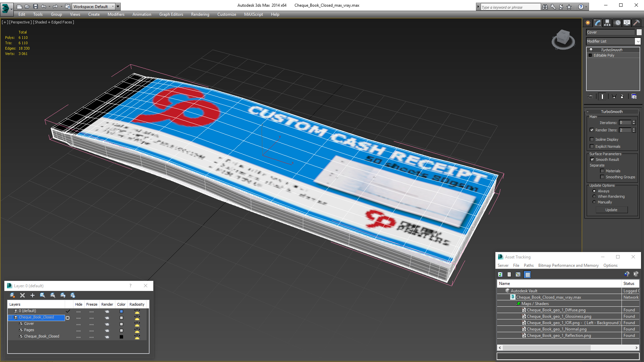The image size is (644, 362).
Task: Open the Utilities hammer tab
Action: click(x=636, y=23)
